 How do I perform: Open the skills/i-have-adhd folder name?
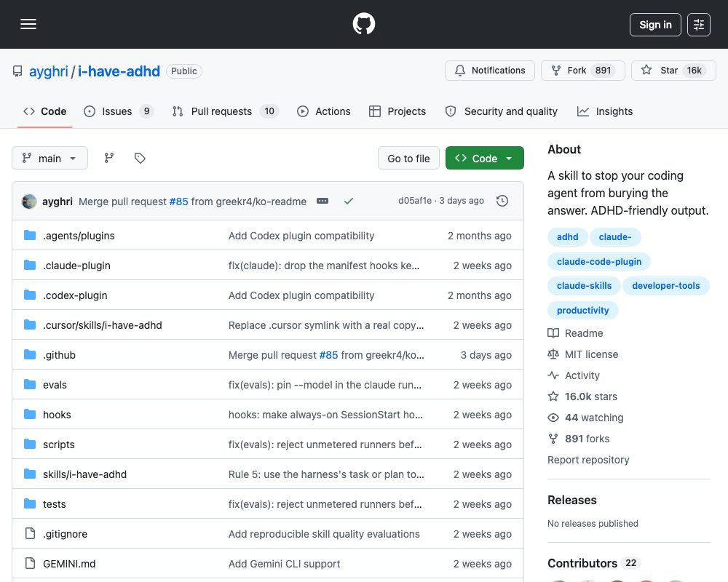[85, 474]
